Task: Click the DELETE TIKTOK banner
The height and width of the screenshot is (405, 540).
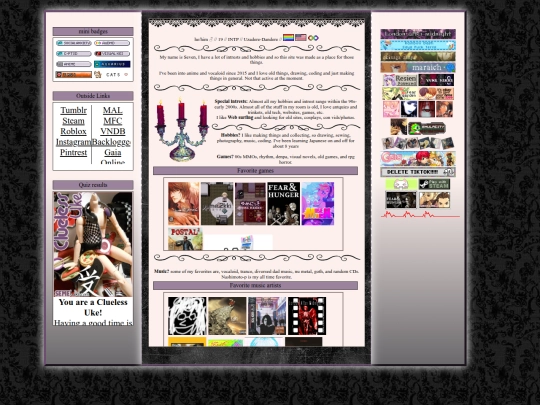Action: 418,172
